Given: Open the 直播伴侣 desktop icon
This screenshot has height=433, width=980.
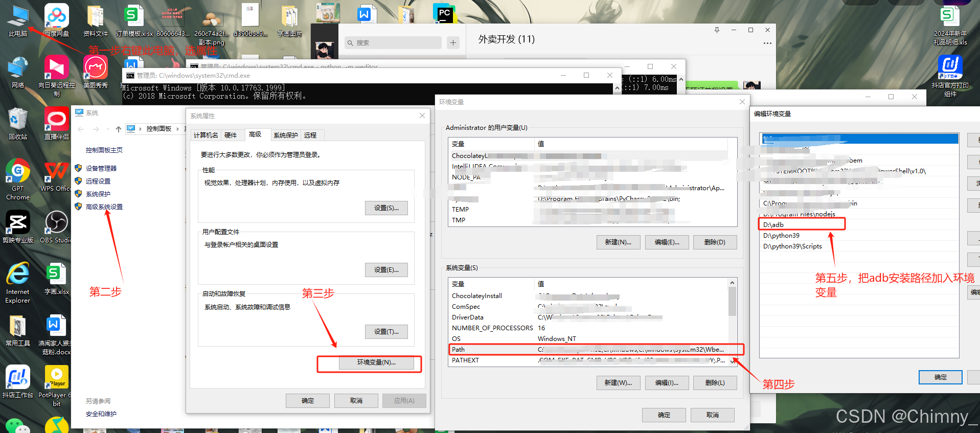Looking at the screenshot, I should [57, 124].
